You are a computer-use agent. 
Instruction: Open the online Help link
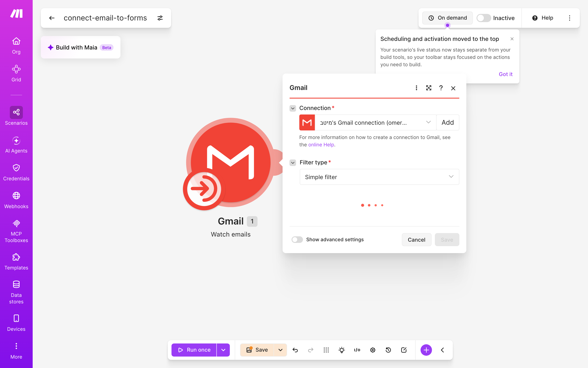pos(321,145)
